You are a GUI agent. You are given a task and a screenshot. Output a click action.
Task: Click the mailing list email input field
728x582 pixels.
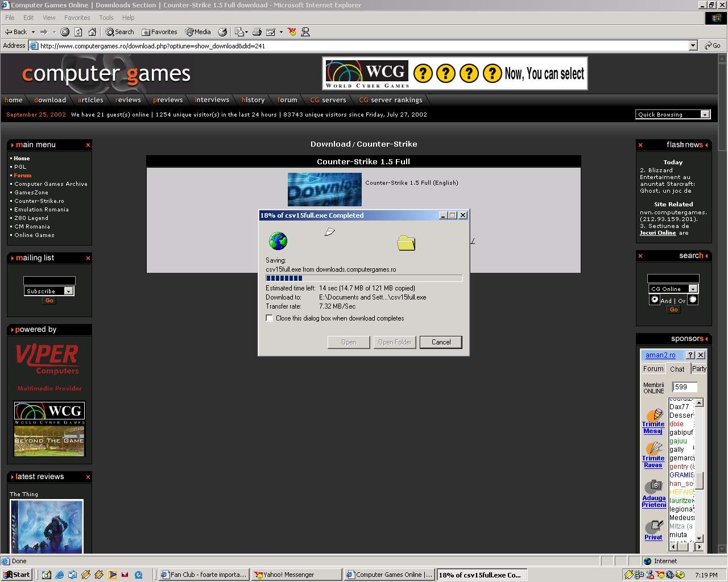click(x=49, y=280)
